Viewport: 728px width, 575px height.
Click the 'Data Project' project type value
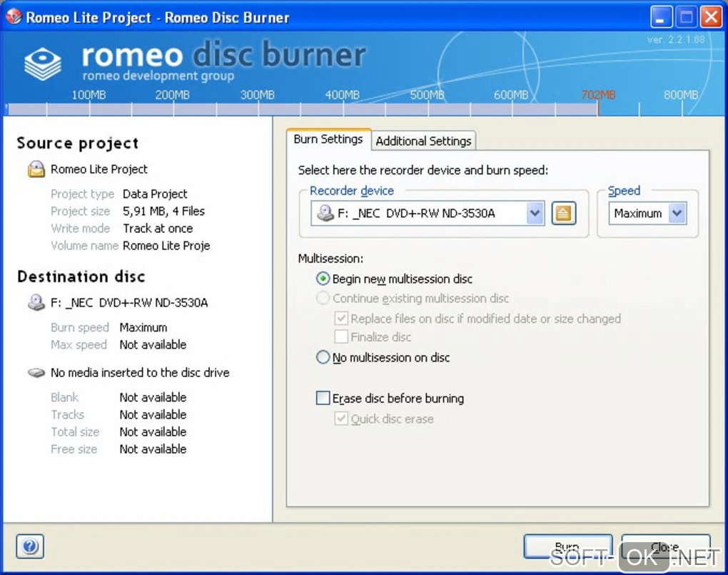pos(155,194)
